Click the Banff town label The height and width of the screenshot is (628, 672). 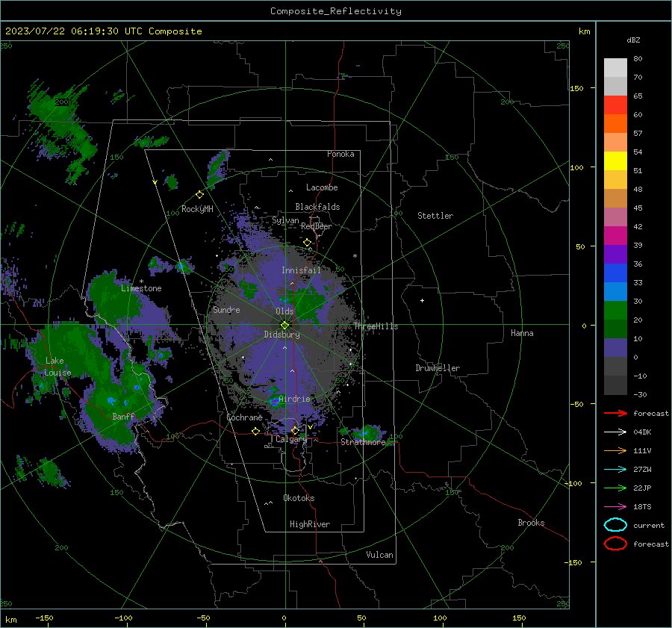[x=123, y=417]
